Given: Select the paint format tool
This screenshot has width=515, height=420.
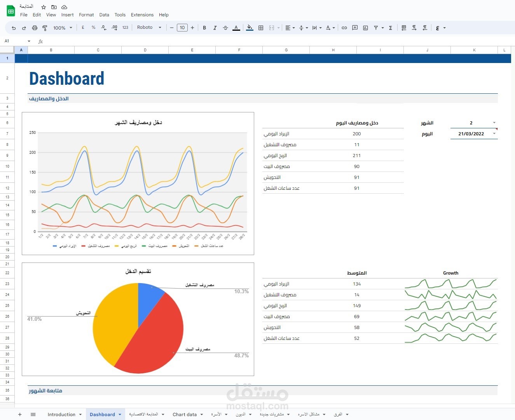Looking at the screenshot, I should click(45, 28).
